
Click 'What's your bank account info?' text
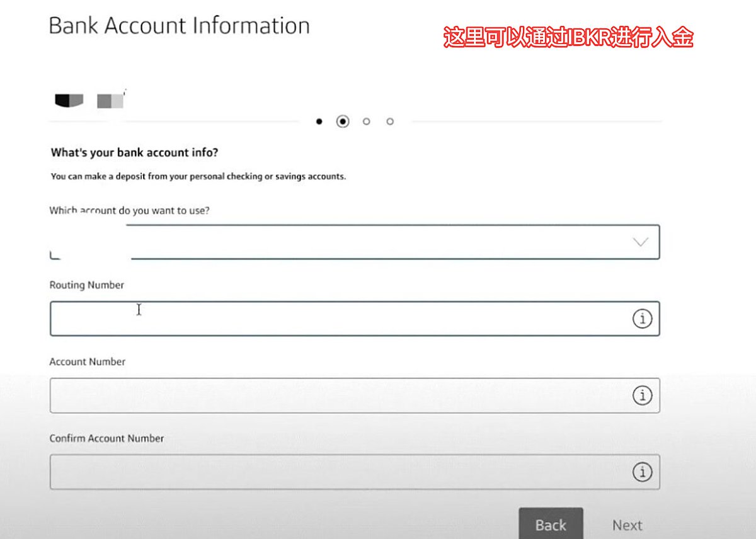[x=134, y=152]
